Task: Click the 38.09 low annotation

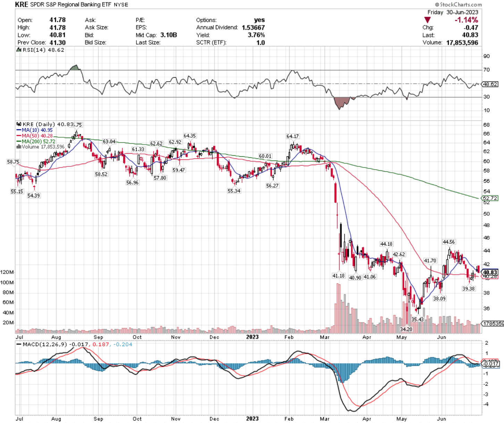Action: click(439, 298)
